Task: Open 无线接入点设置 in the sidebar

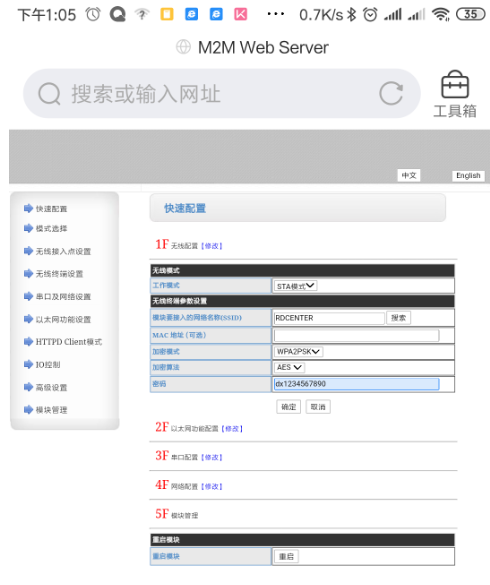Action: point(63,251)
